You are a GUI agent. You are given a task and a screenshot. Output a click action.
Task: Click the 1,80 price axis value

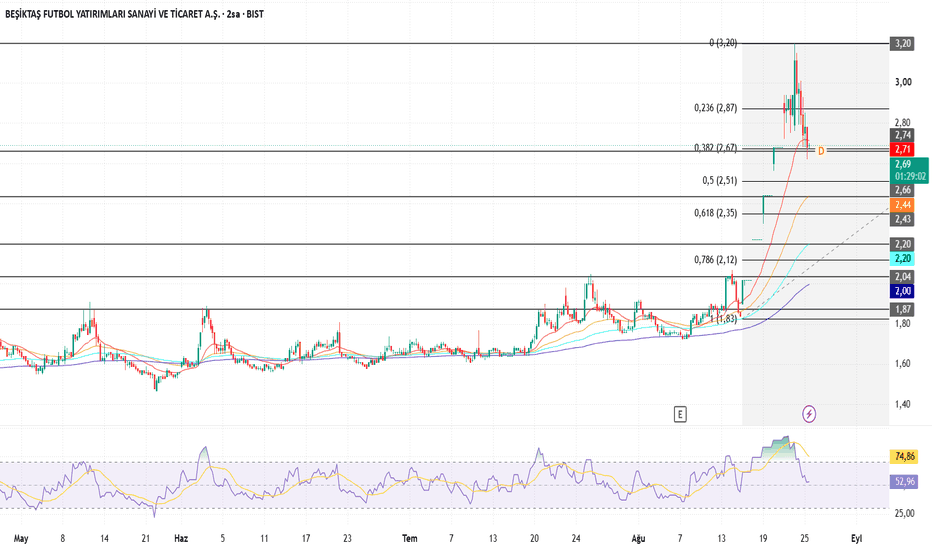[903, 323]
